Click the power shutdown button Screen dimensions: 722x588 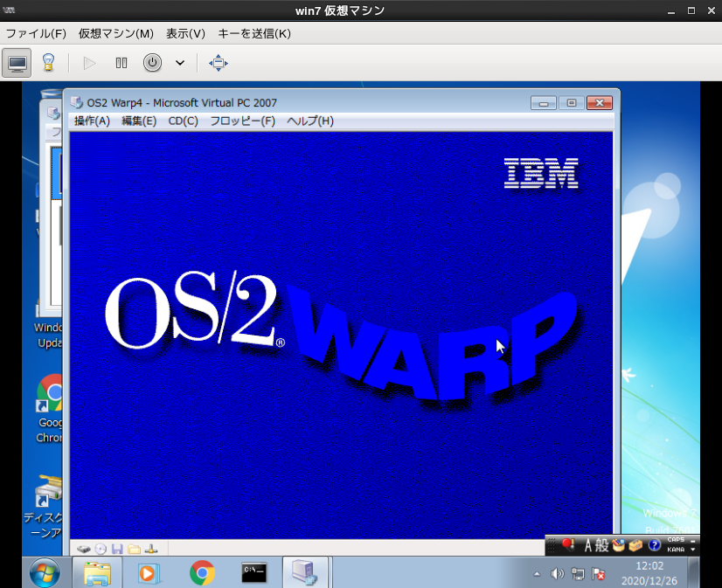click(x=152, y=63)
